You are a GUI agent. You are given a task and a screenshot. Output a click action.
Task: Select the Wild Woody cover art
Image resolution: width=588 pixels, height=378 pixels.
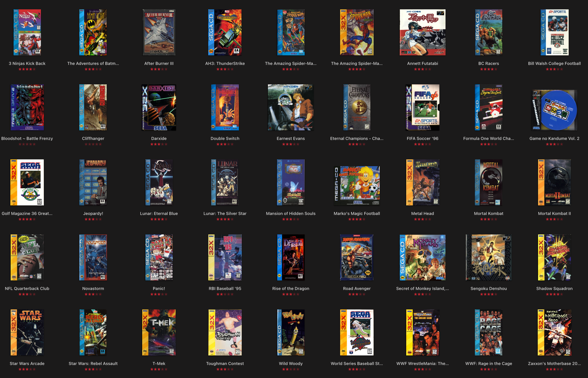pos(291,332)
